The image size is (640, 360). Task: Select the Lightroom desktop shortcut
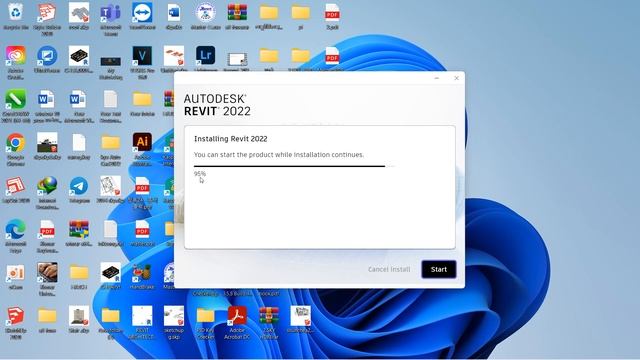205,60
